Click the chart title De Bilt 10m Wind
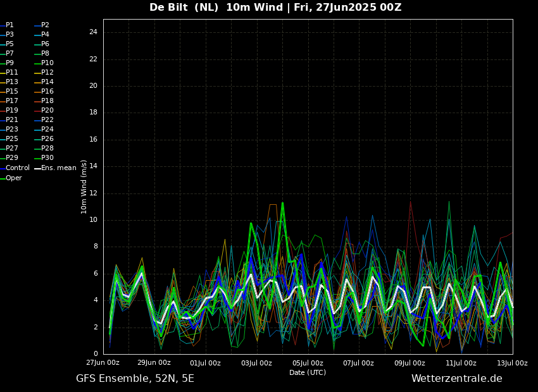Viewport: 538px width, 392px height. click(275, 8)
